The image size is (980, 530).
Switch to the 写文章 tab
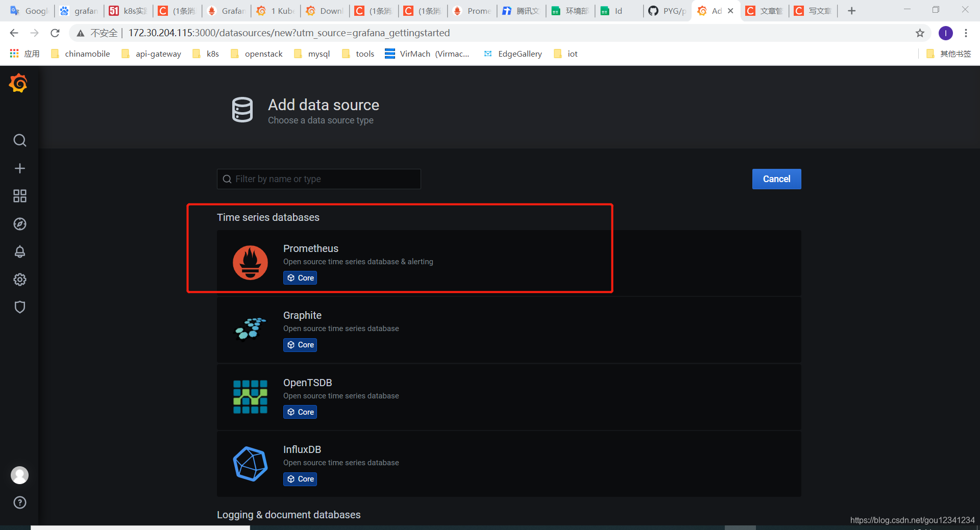[814, 11]
